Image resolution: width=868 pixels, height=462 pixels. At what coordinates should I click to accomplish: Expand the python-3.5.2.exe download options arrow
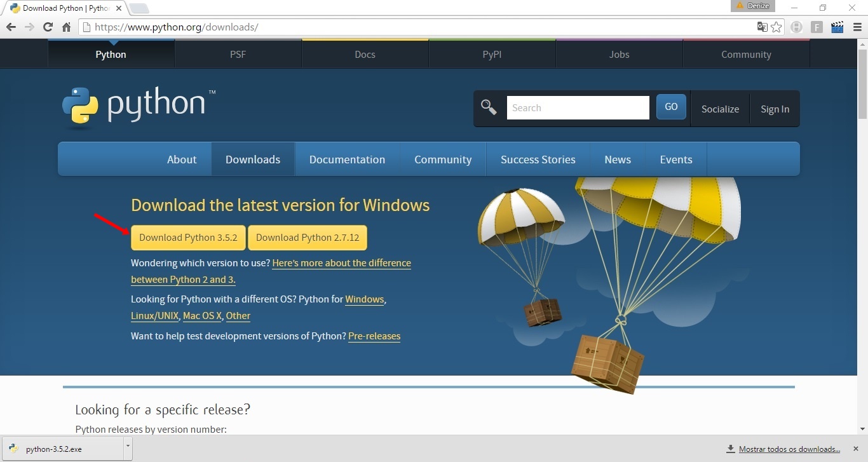coord(128,449)
